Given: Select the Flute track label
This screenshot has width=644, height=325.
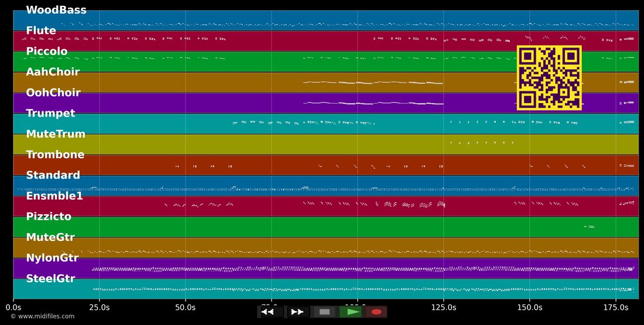Looking at the screenshot, I should [x=41, y=30].
